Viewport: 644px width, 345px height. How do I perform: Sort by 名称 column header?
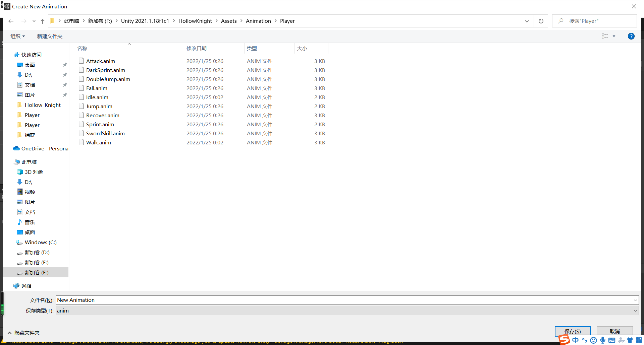click(82, 48)
